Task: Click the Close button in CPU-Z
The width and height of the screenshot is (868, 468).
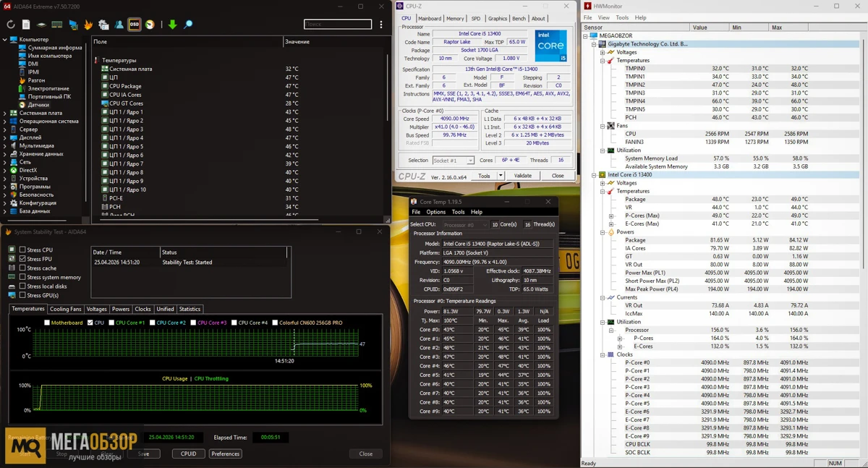Action: coord(558,176)
